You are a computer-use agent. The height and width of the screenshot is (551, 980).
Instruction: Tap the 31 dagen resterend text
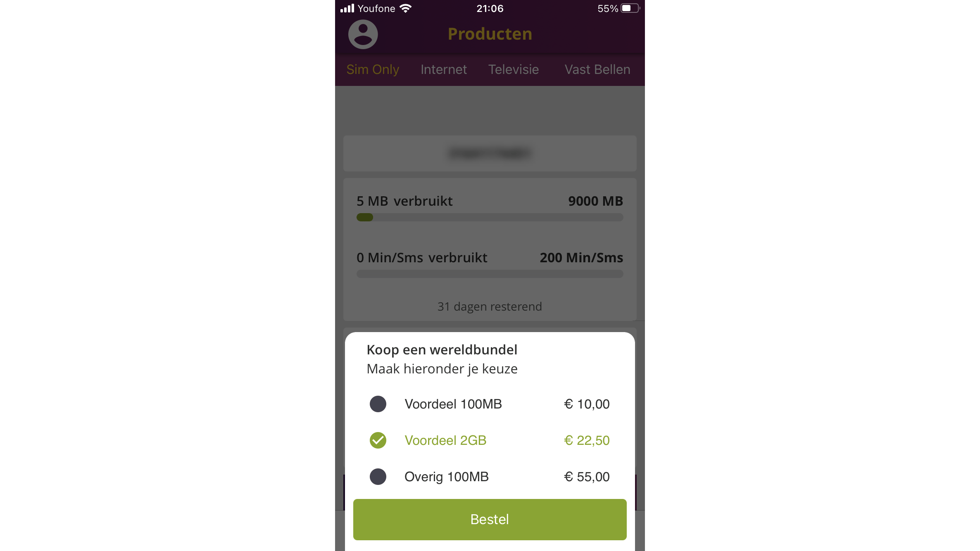click(490, 306)
